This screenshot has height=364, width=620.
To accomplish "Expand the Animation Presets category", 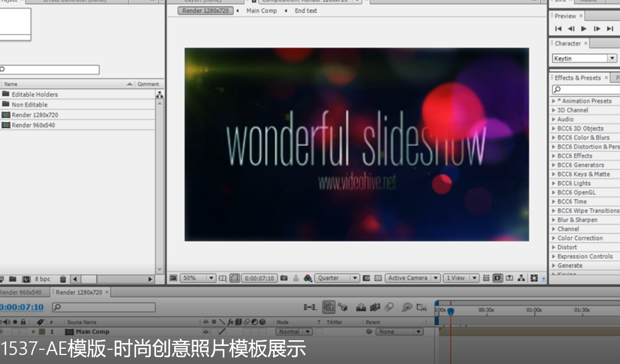I will pos(553,101).
